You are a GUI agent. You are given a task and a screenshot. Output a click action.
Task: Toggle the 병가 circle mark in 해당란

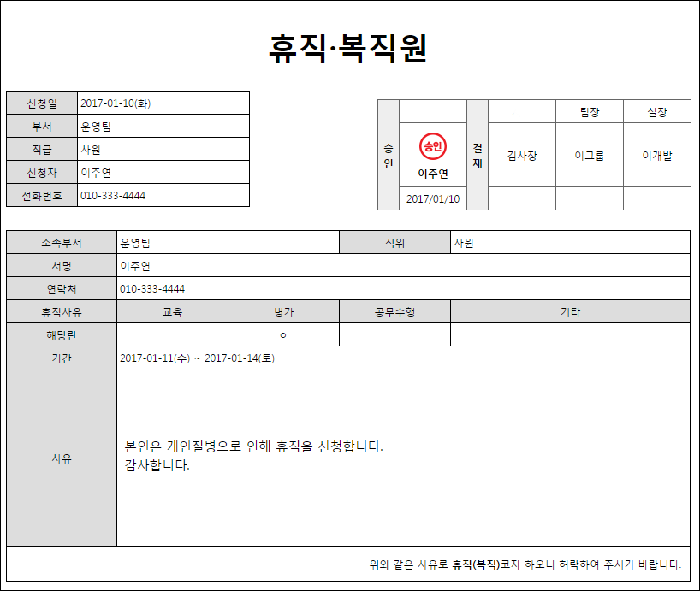tap(283, 334)
